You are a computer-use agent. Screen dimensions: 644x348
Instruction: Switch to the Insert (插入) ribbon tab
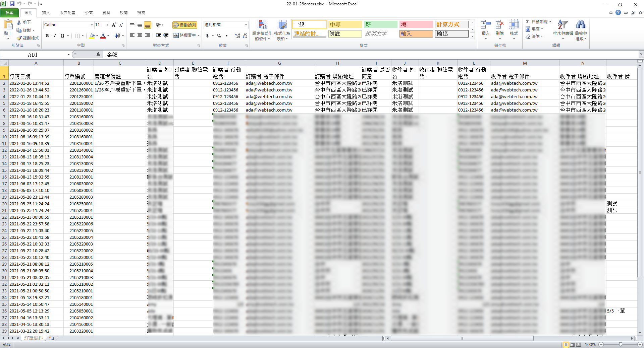click(46, 12)
